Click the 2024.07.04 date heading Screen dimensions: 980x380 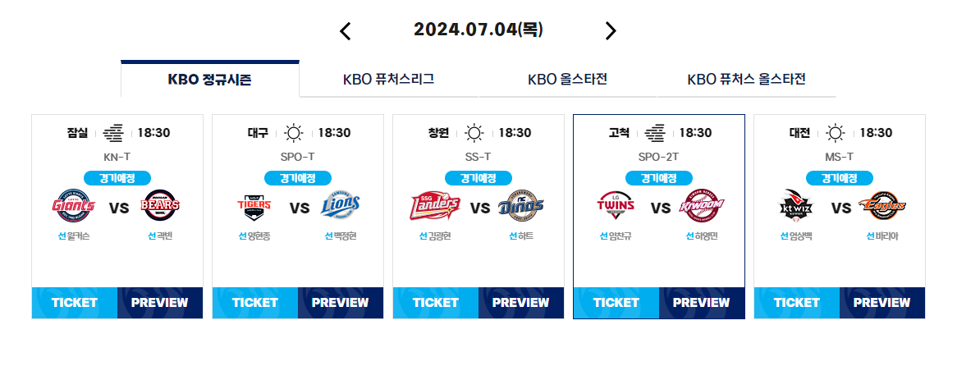click(479, 30)
